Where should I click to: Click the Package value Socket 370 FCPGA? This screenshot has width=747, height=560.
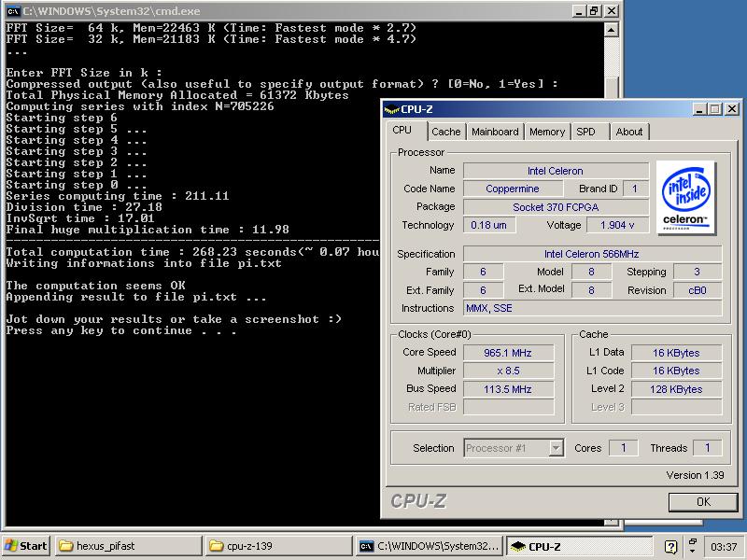point(556,207)
